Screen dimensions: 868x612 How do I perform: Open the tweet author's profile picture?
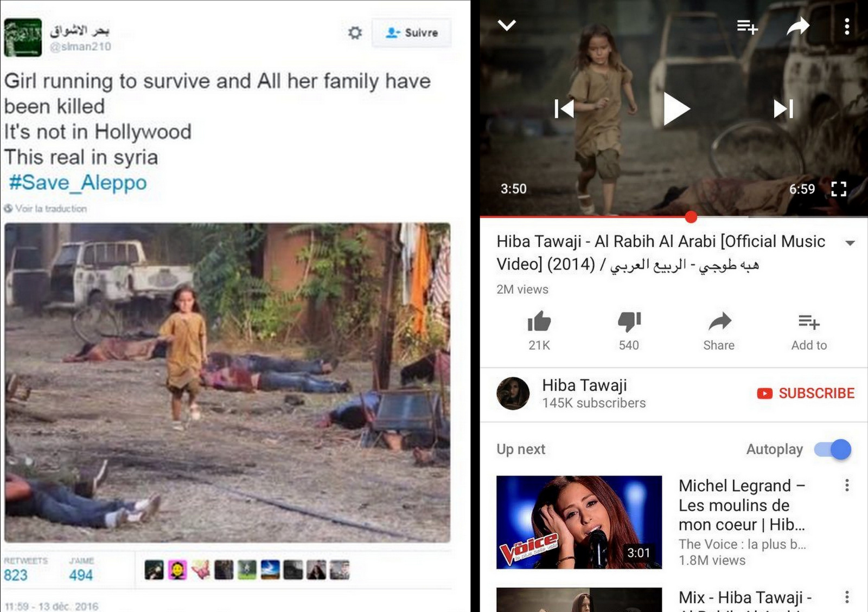pos(23,37)
